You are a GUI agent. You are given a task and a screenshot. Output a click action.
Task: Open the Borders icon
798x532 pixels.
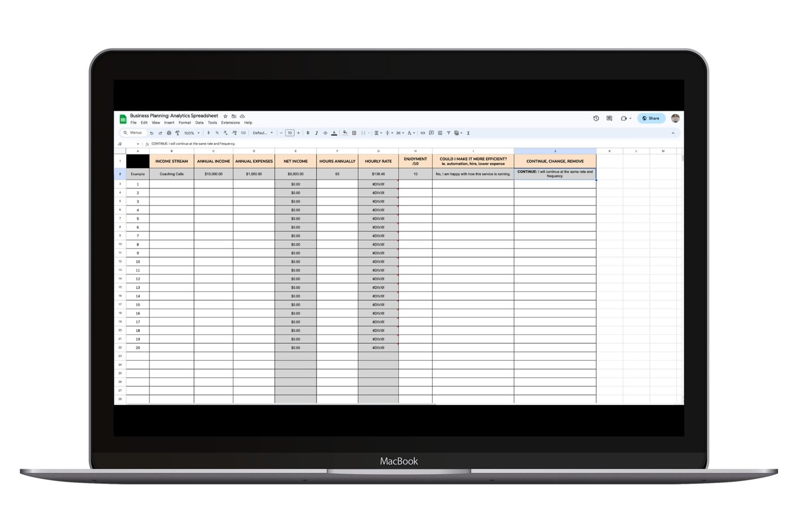coord(354,133)
